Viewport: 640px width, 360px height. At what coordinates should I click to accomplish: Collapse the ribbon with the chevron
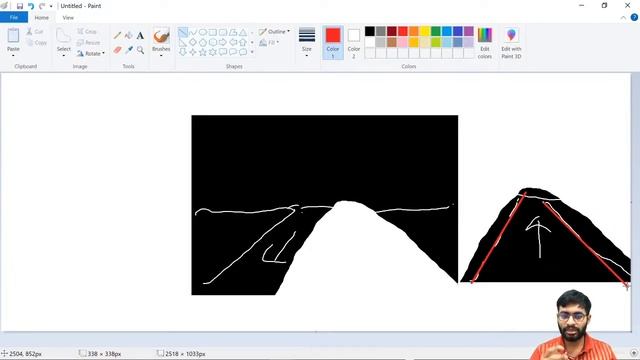(x=623, y=18)
